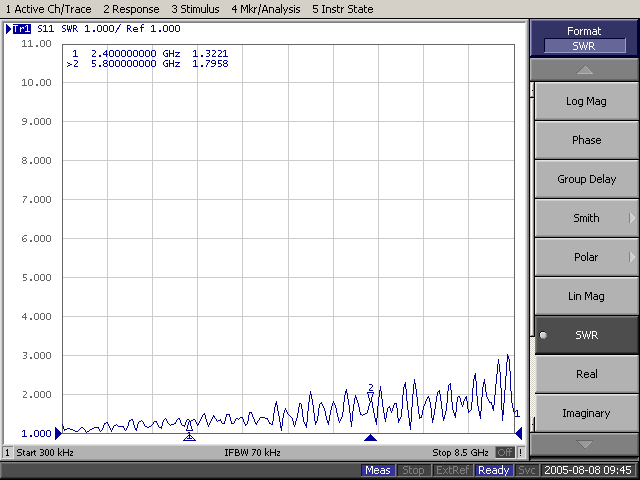Screen dimensions: 640x480
Task: Click the date and time 2005-08-08 09:45
Action: tap(588, 471)
